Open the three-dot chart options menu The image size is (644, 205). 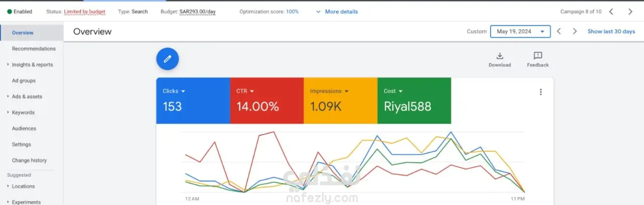(x=541, y=92)
